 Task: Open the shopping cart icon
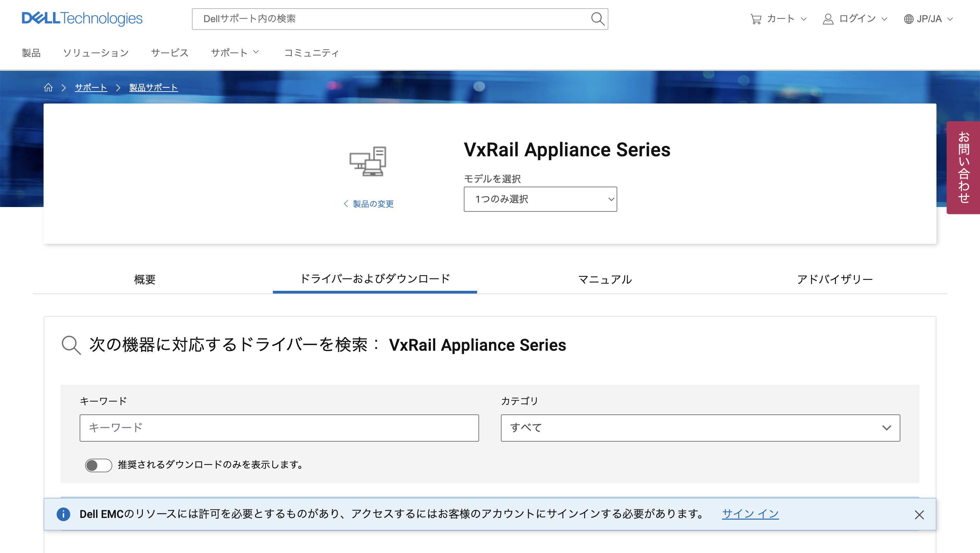click(755, 19)
